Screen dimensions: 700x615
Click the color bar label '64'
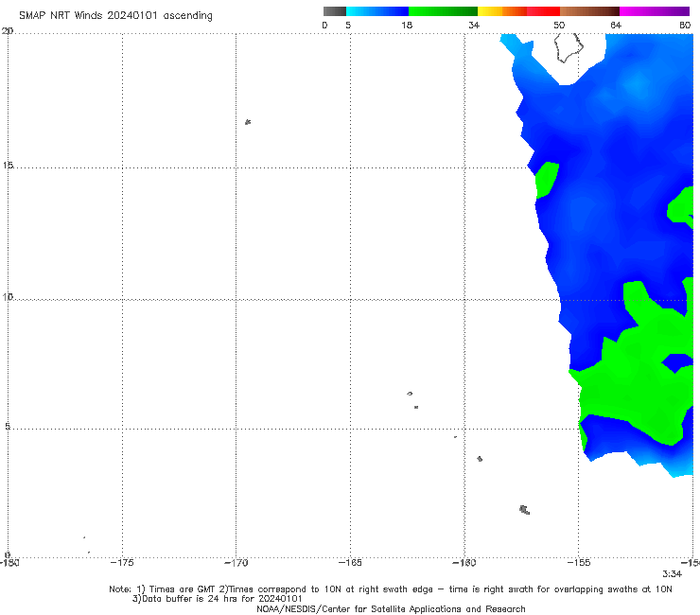[616, 26]
